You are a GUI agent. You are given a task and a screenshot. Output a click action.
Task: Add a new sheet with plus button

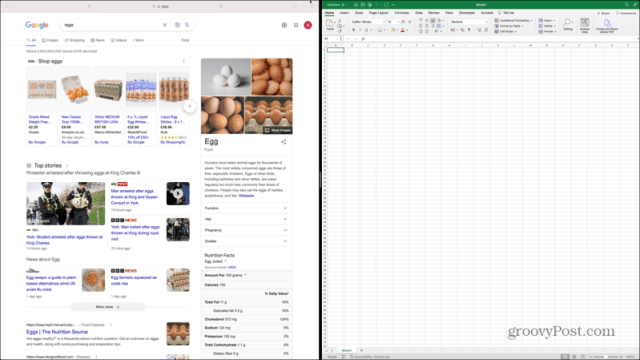(x=361, y=350)
